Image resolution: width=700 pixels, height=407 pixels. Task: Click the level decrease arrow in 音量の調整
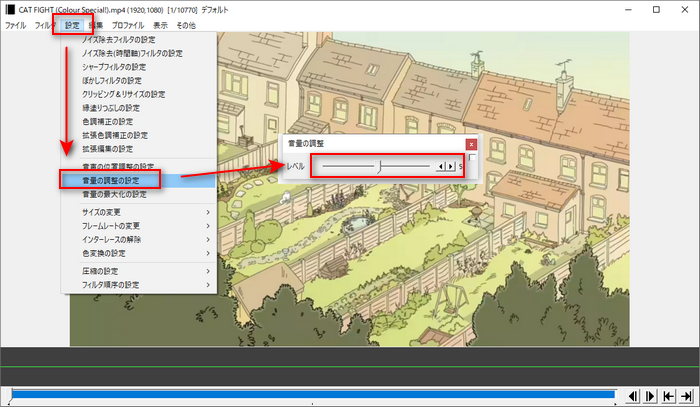click(x=441, y=166)
